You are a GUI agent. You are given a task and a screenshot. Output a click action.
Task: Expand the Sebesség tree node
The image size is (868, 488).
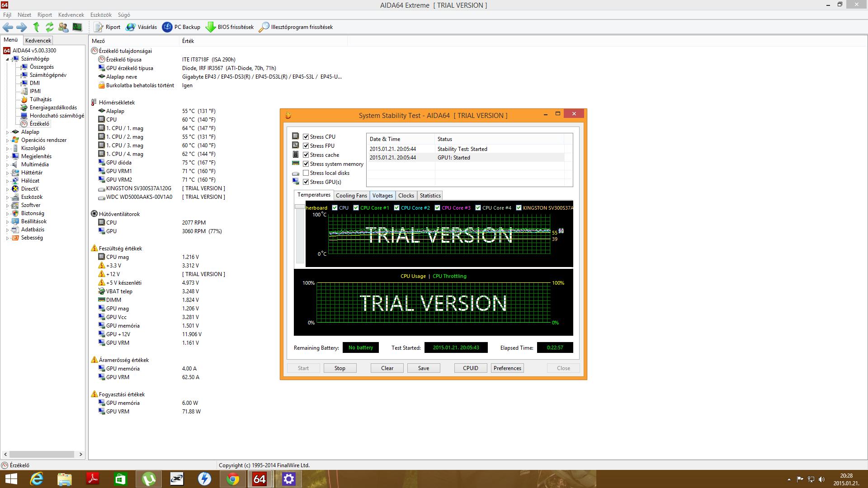(x=8, y=238)
